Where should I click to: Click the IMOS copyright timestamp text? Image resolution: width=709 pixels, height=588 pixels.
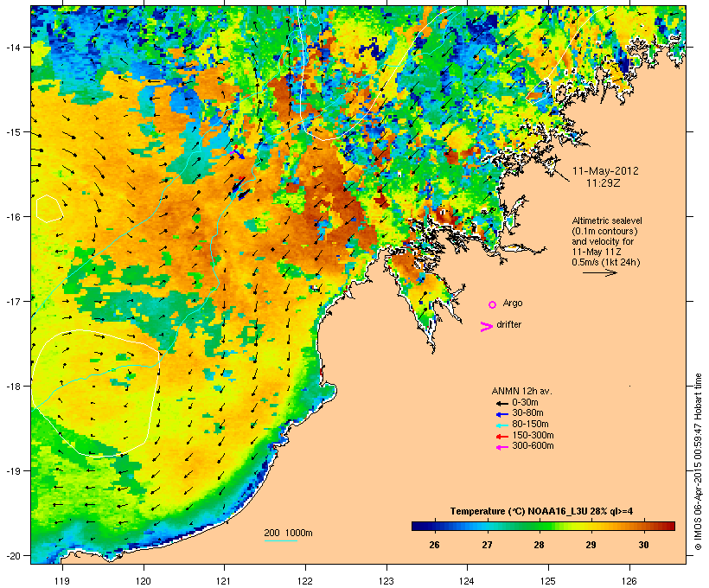[698, 462]
